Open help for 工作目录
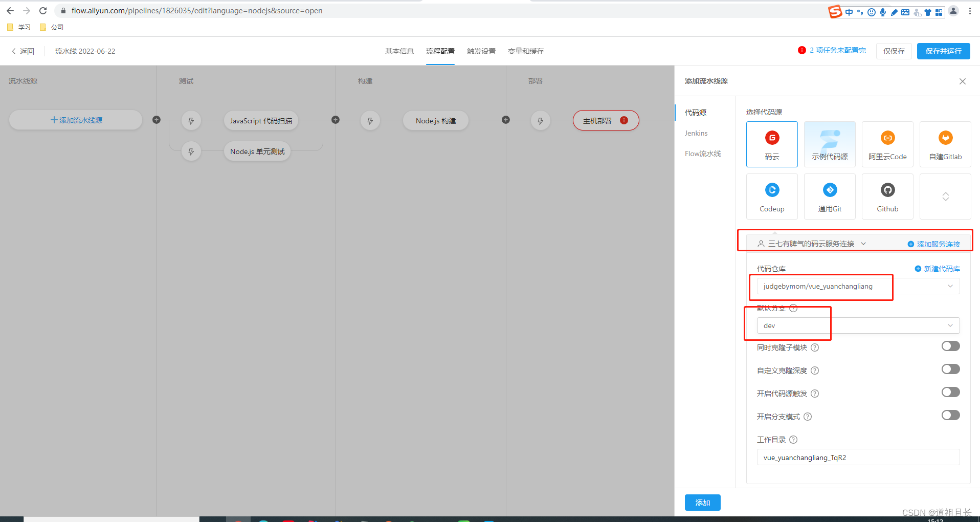Image resolution: width=980 pixels, height=522 pixels. tap(793, 440)
